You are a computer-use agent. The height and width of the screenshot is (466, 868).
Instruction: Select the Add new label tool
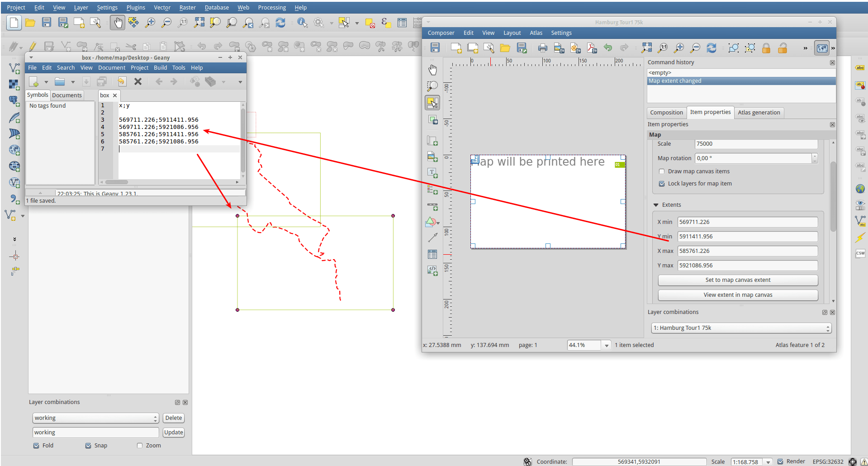point(433,173)
